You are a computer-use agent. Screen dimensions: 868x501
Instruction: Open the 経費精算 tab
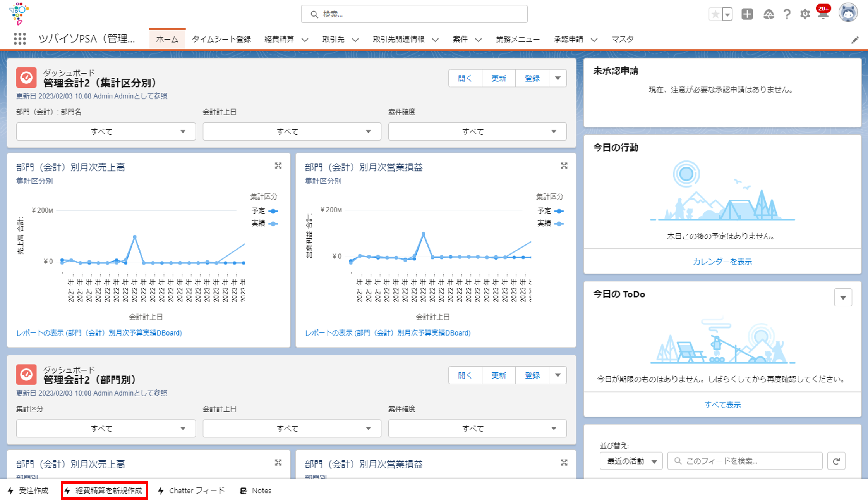[279, 39]
